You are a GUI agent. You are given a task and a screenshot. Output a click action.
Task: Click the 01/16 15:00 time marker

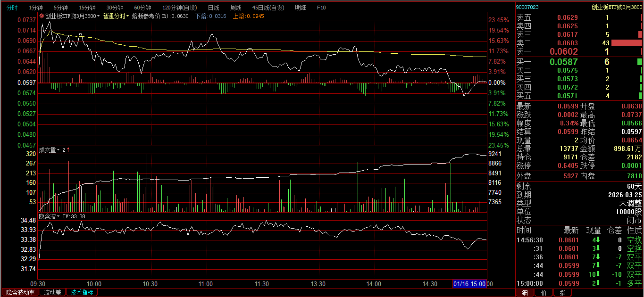click(x=469, y=284)
